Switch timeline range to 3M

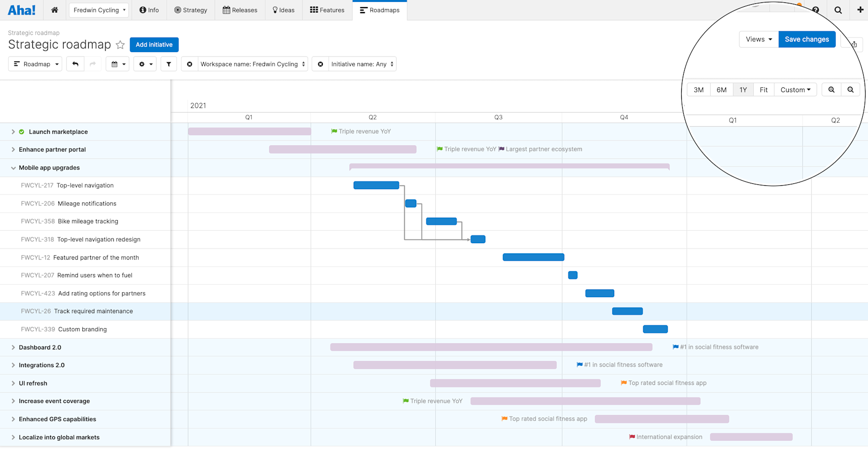coord(698,89)
